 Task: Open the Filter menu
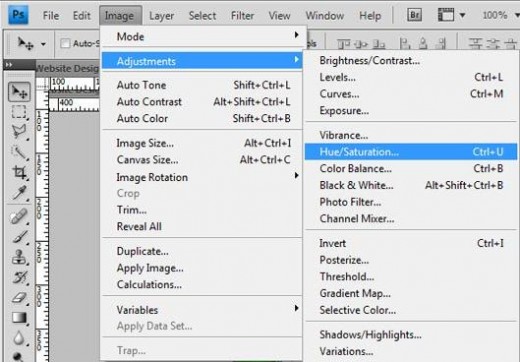242,15
